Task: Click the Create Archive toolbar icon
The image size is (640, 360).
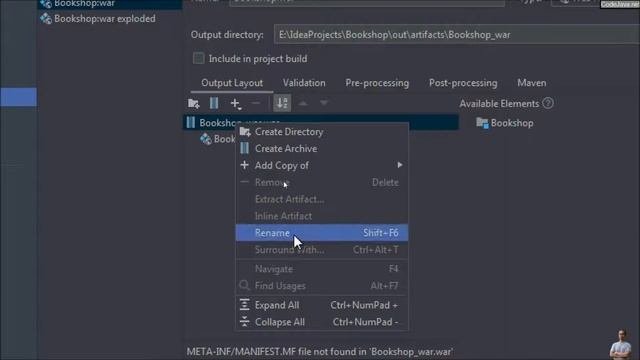Action: click(x=214, y=103)
